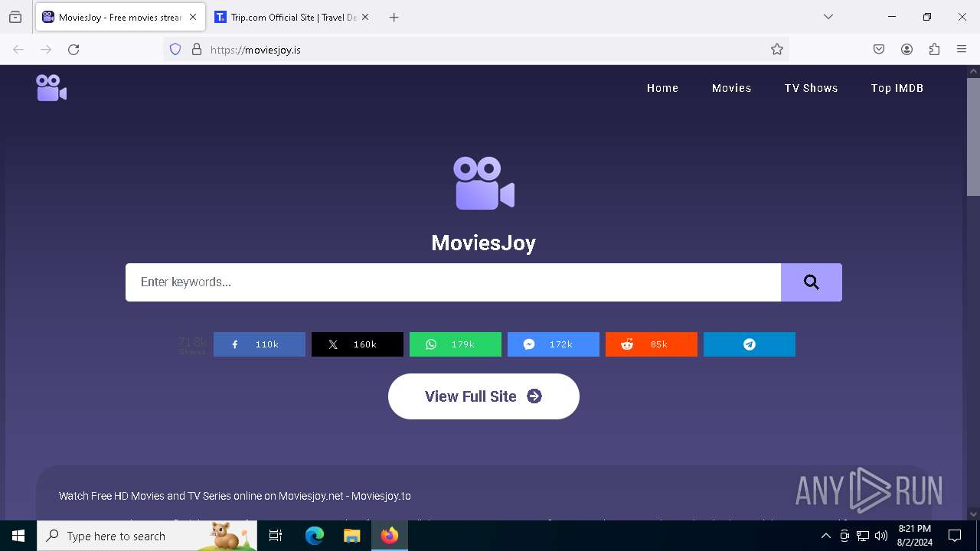980x551 pixels.
Task: Open the TV Shows nav menu item
Action: pos(811,88)
